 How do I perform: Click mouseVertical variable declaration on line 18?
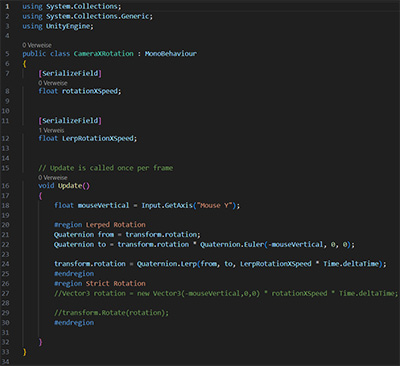(x=103, y=205)
